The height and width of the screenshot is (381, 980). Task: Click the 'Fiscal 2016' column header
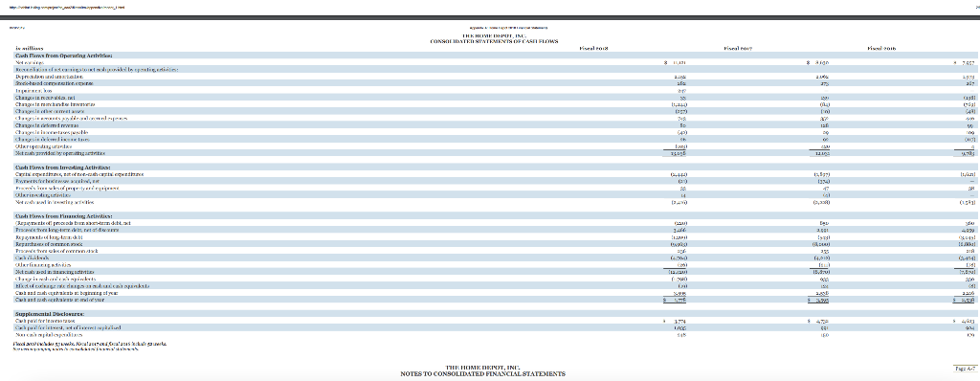[882, 48]
